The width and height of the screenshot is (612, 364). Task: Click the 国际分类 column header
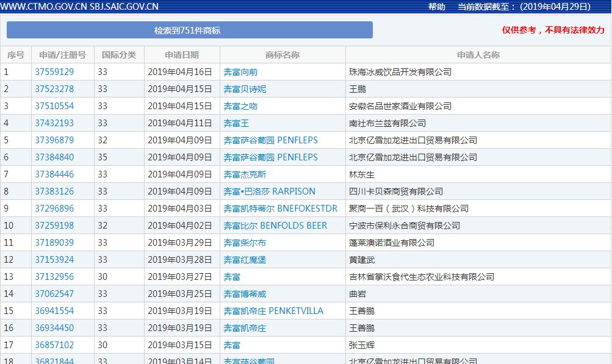tap(119, 54)
